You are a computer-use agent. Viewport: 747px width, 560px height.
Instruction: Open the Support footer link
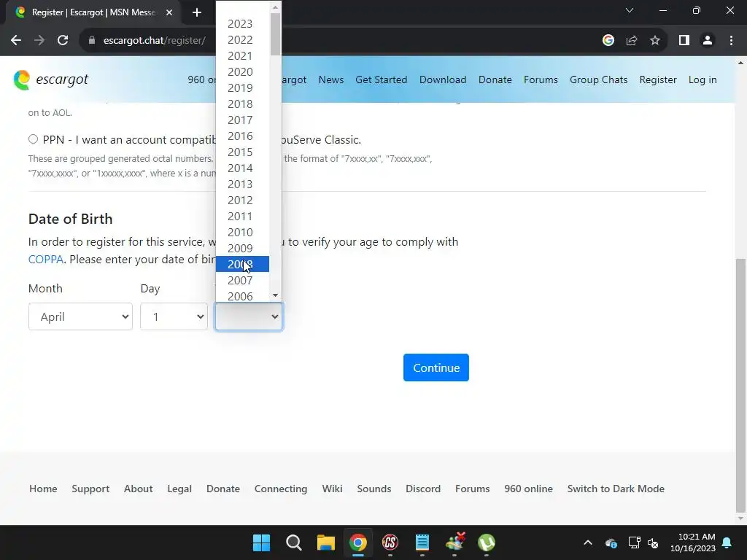click(90, 489)
